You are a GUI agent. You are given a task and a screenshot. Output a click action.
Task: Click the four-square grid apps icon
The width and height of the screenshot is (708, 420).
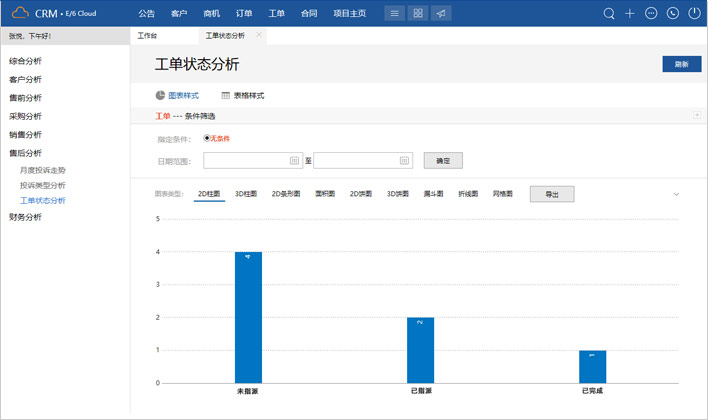click(418, 14)
